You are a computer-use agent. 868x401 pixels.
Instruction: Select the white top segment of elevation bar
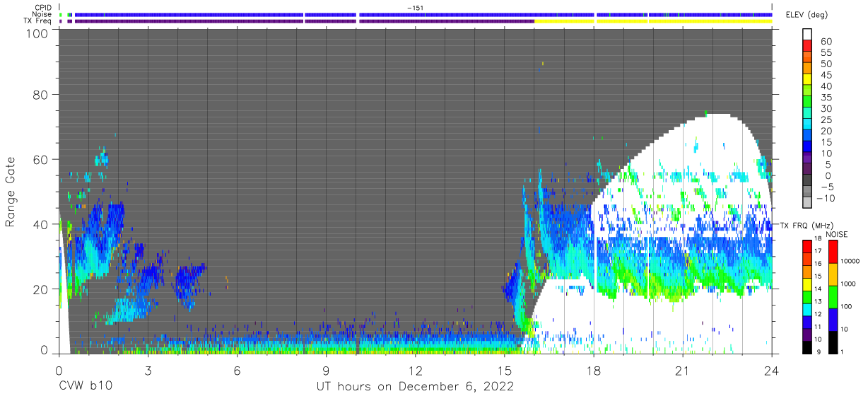pyautogui.click(x=809, y=35)
